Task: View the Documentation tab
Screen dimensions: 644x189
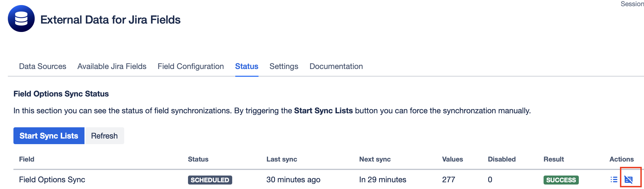Action: coord(336,66)
